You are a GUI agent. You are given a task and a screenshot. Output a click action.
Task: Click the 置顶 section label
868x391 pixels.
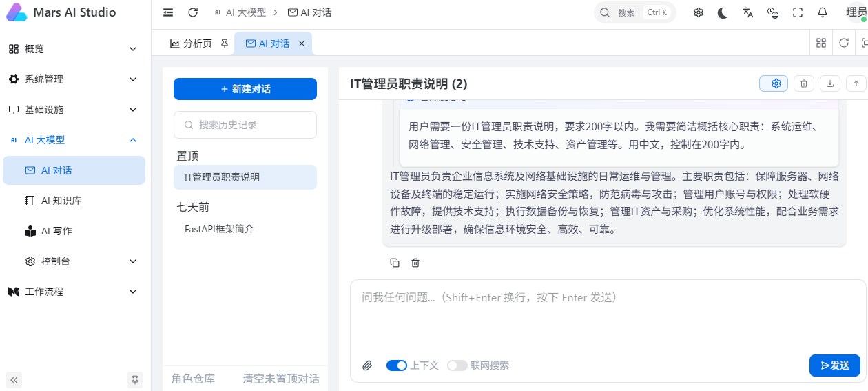click(x=187, y=156)
